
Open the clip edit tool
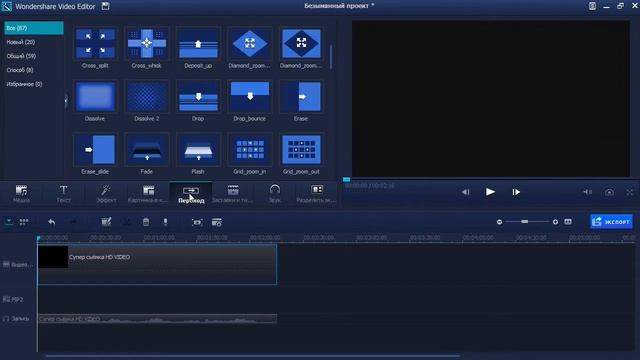pyautogui.click(x=106, y=222)
